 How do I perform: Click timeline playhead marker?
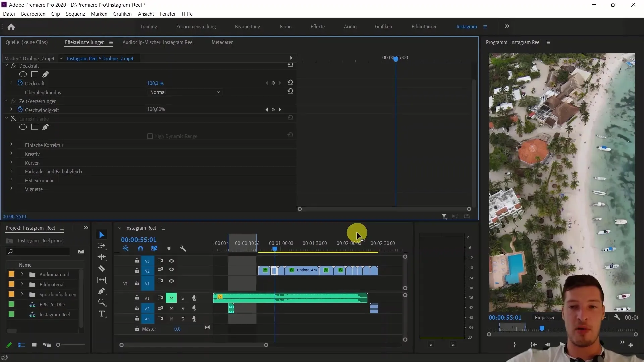[x=275, y=249]
